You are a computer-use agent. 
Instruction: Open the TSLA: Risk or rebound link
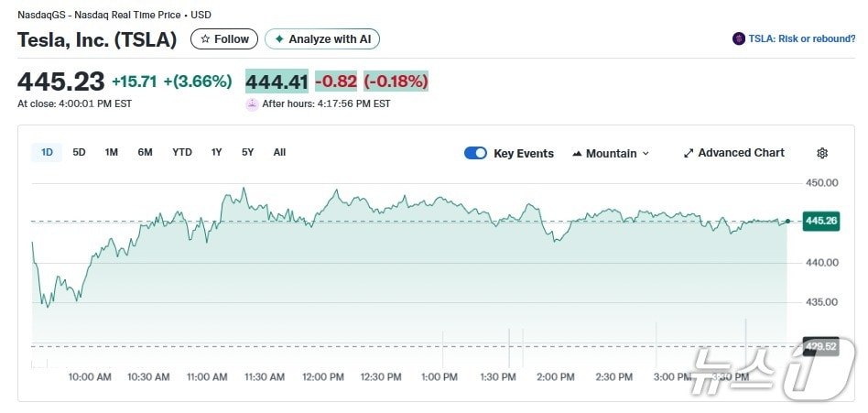[801, 38]
